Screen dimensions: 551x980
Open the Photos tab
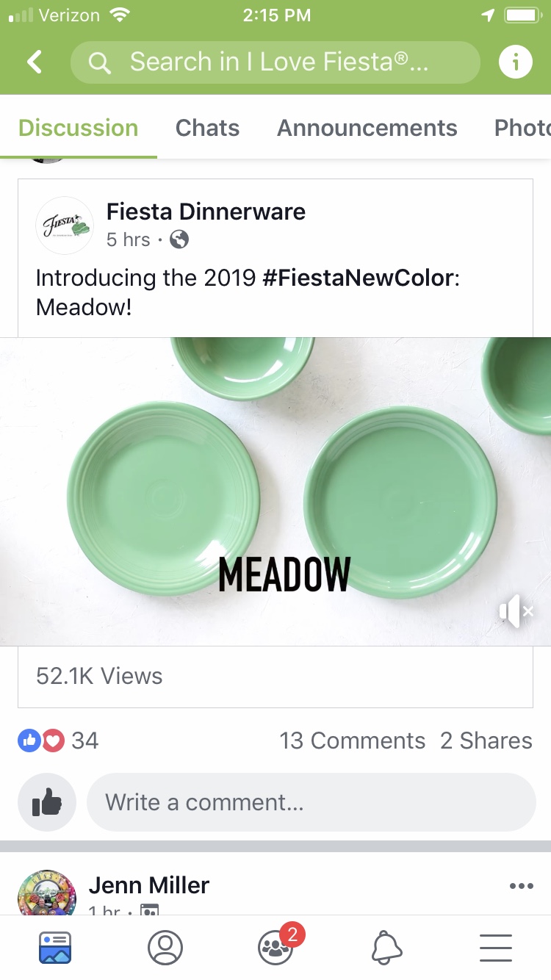[522, 128]
